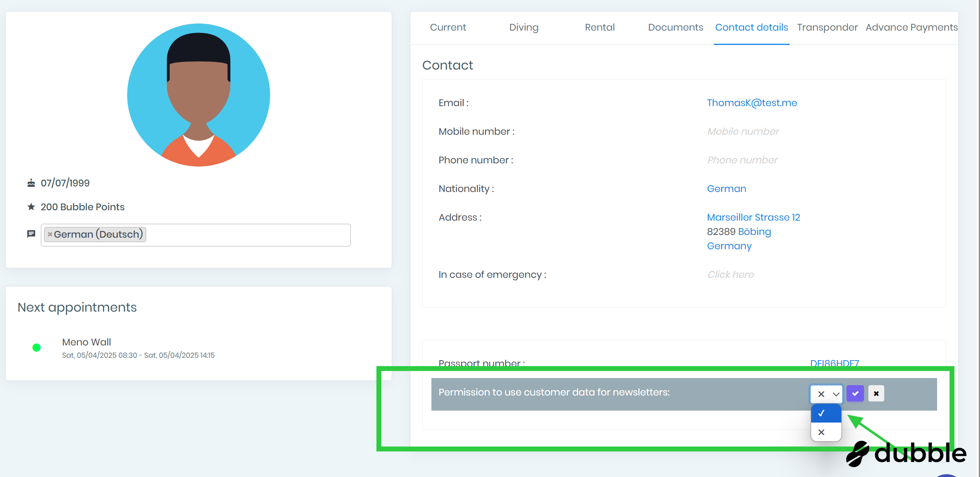
Task: Click the emergency contact 'Click here'
Action: [730, 275]
